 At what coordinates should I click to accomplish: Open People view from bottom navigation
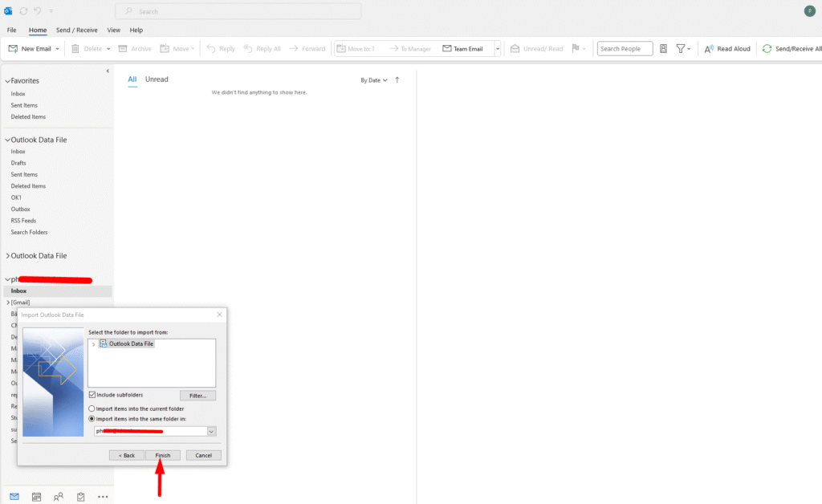tap(59, 497)
